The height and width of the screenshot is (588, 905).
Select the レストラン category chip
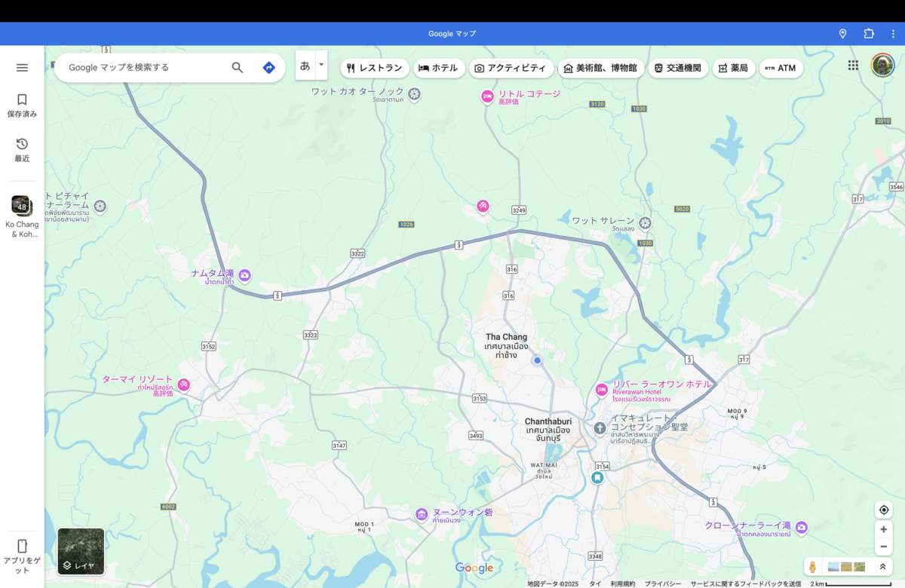(x=375, y=68)
